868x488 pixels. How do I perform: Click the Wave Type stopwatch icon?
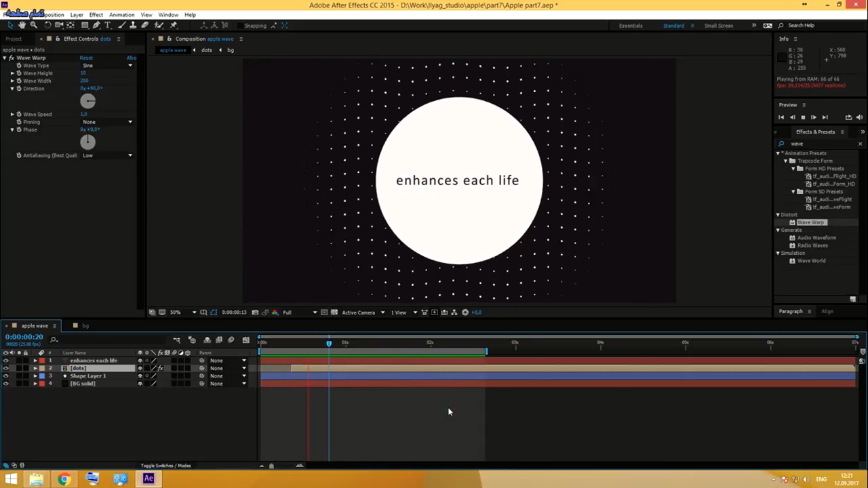19,66
